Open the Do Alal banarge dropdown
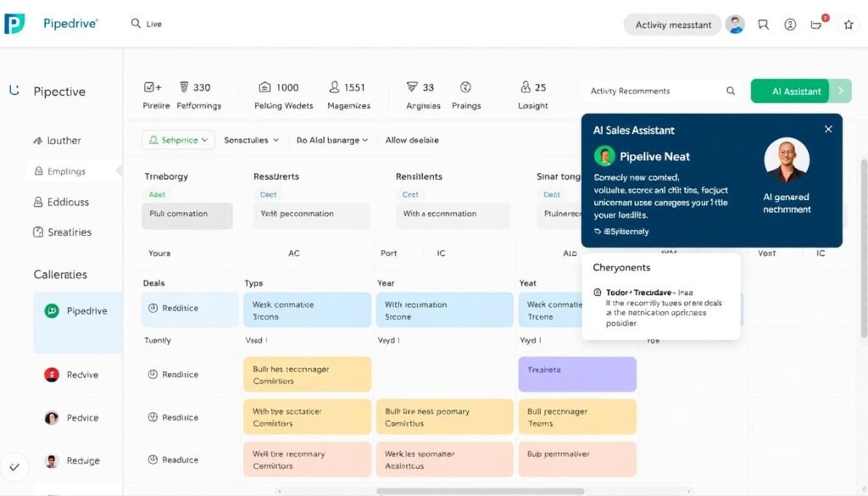The image size is (868, 496). pos(331,139)
